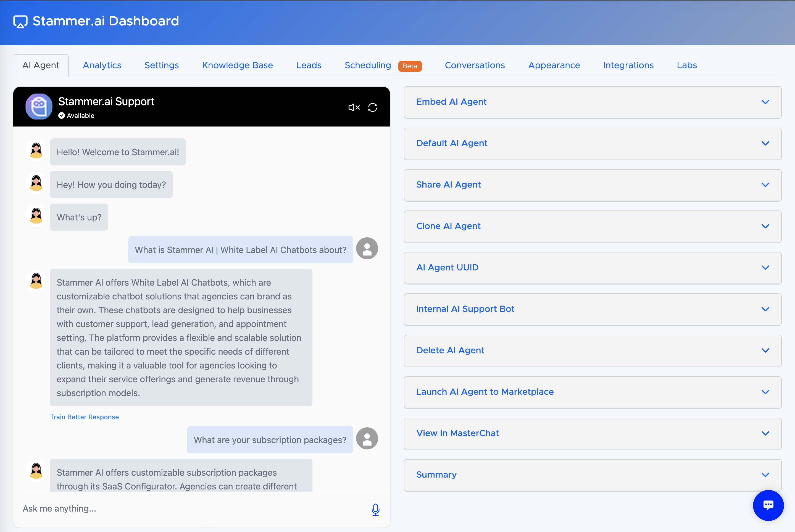The height and width of the screenshot is (532, 795).
Task: Open the Leads tab
Action: pyautogui.click(x=309, y=65)
